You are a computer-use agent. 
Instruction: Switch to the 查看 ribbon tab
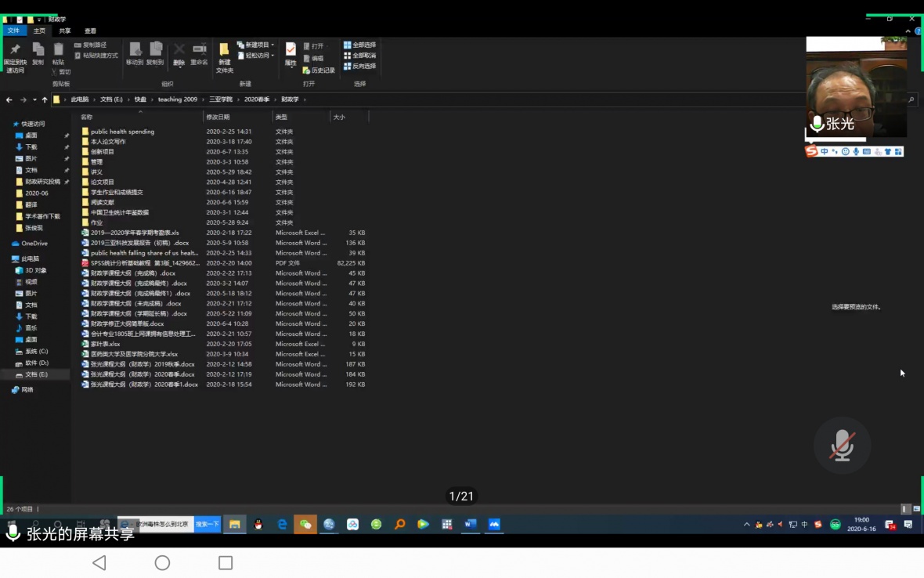coord(90,31)
